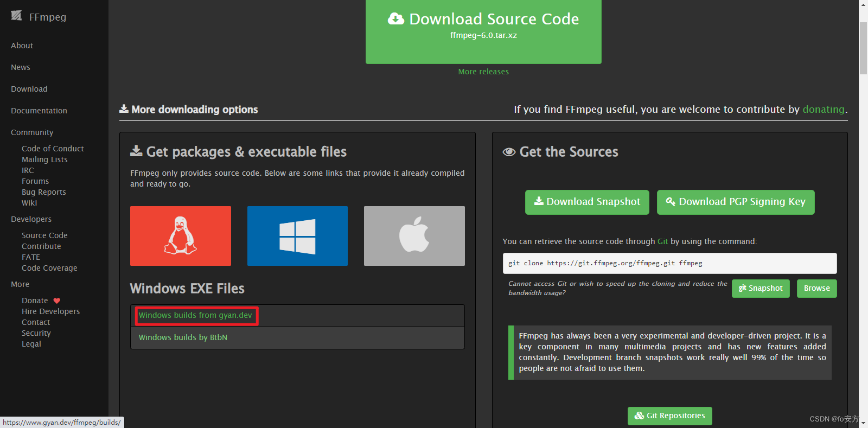Open the IRC link
Viewport: 868px width, 428px height.
click(x=28, y=170)
